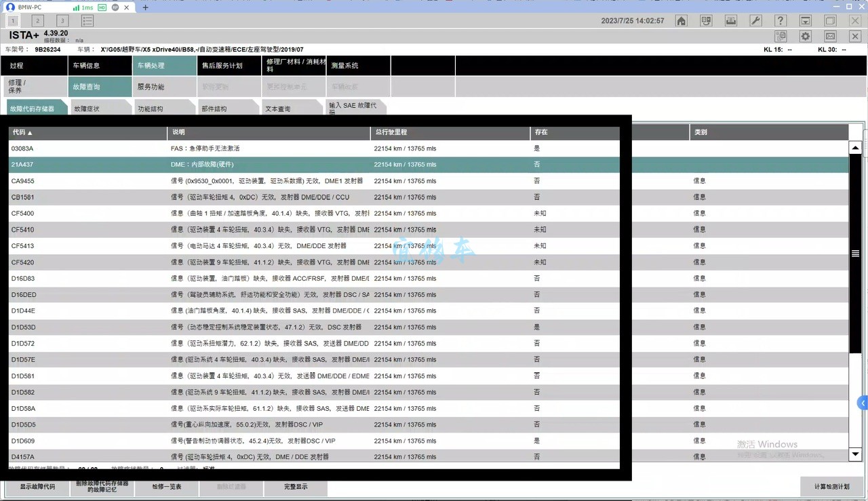
Task: Click 完整显示 button
Action: coord(296,487)
